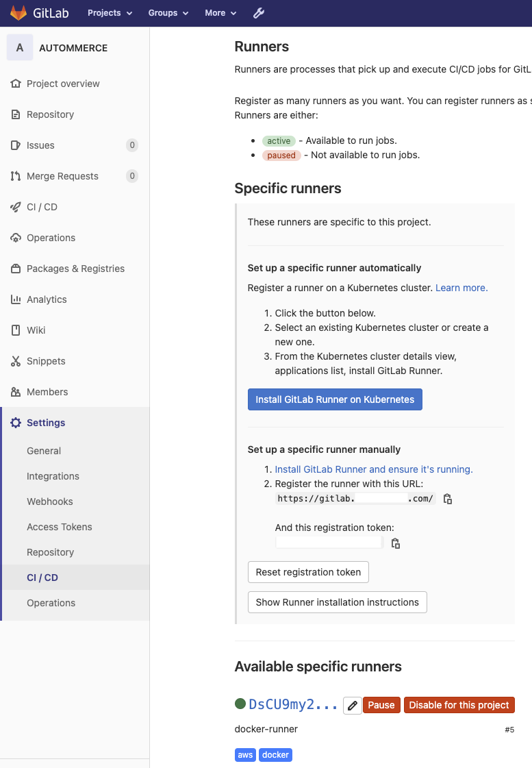Click the gitlab URL code text
Viewport: 532px width, 768px height.
coord(355,499)
